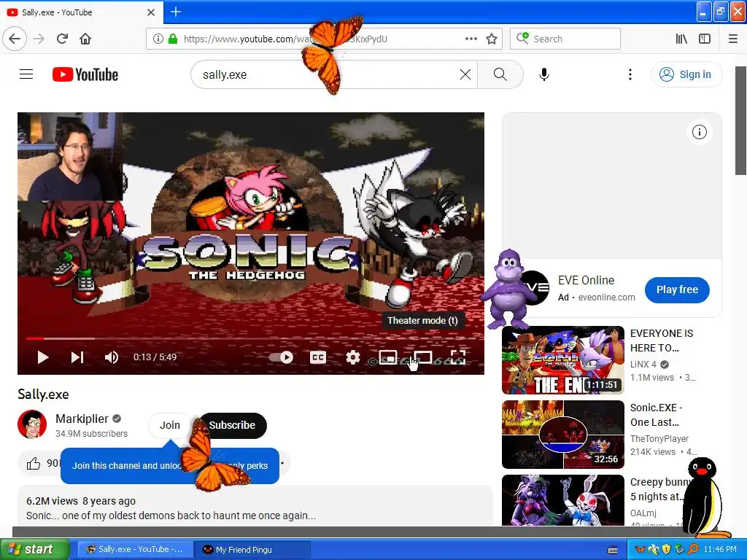The image size is (747, 560).
Task: Go to YouTube home via logo
Action: point(85,74)
